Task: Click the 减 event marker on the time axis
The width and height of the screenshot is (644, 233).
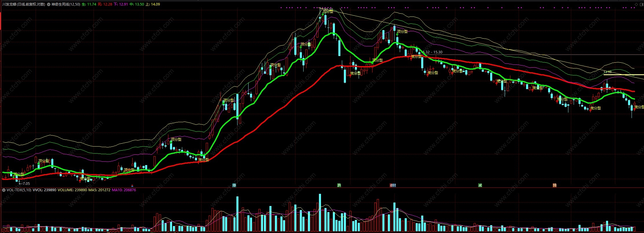Action: (x=480, y=185)
